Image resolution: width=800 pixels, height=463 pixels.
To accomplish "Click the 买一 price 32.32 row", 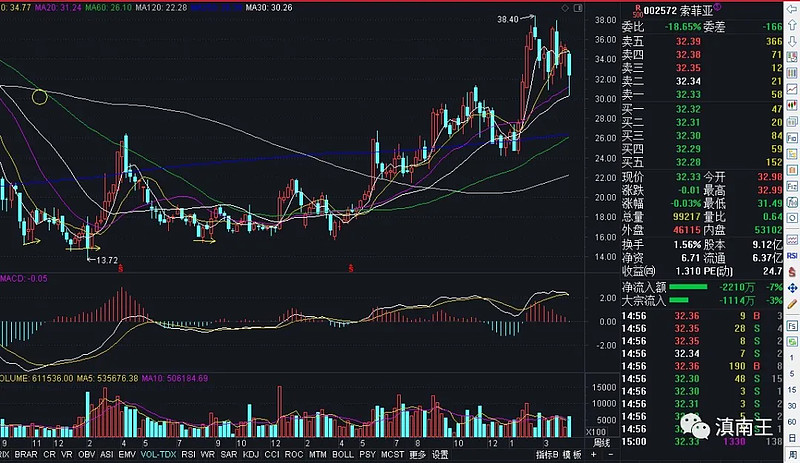I will click(x=702, y=109).
